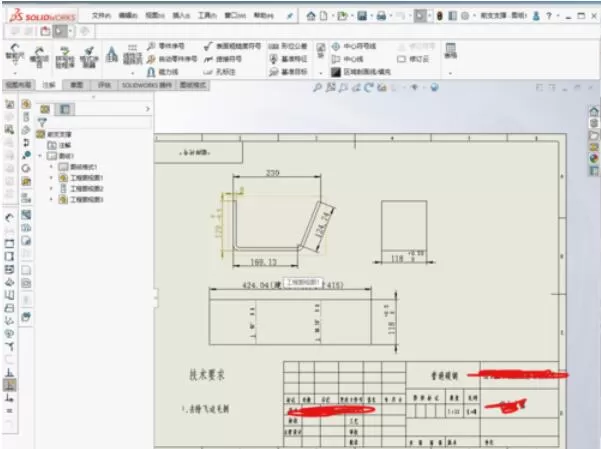Print the drawing with the printer icon

click(x=381, y=16)
